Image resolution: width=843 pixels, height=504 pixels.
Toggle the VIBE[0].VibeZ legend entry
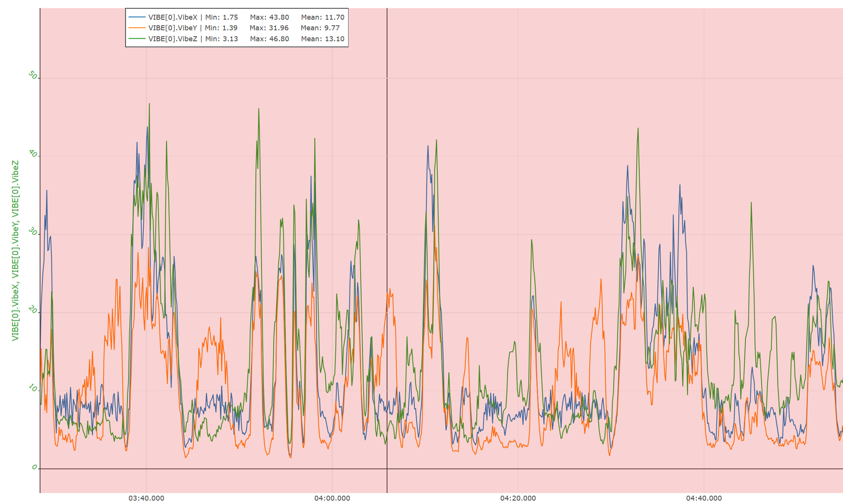(x=173, y=39)
